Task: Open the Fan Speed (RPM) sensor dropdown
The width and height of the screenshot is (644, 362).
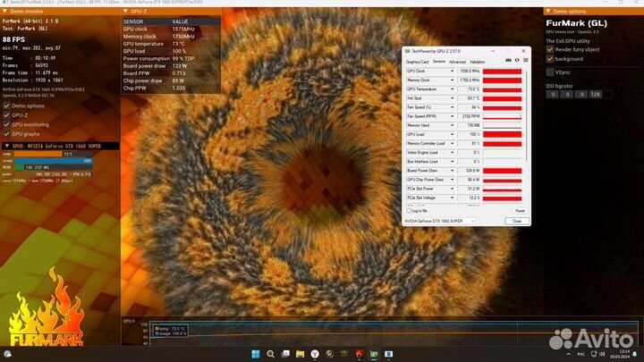Action: pyautogui.click(x=453, y=116)
